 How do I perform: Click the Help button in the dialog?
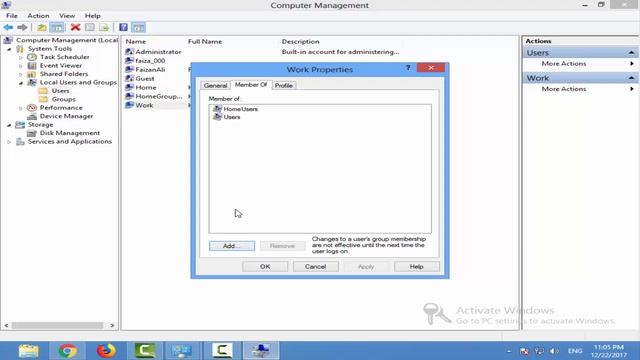point(417,267)
